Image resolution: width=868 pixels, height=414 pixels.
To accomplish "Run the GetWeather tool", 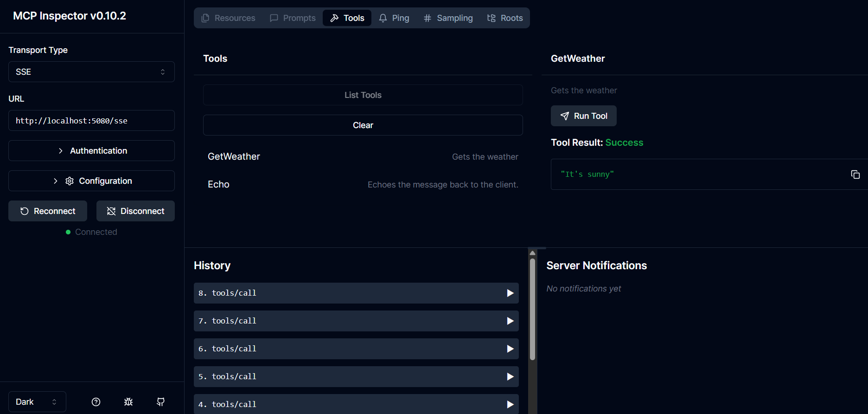I will (x=584, y=116).
